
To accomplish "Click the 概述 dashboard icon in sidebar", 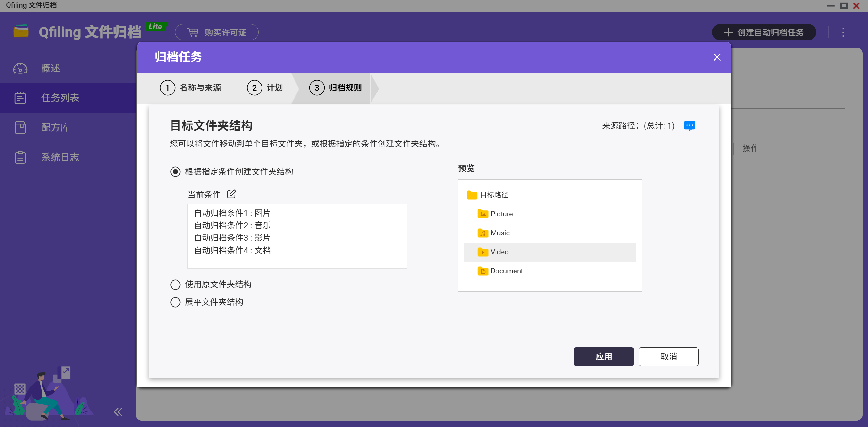I will tap(20, 68).
